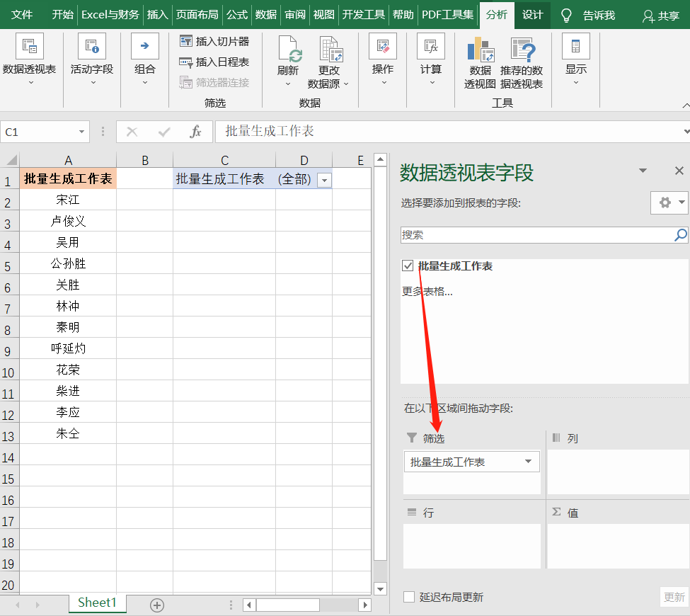Add a new sheet with plus icon
This screenshot has width=690, height=616.
(x=157, y=605)
